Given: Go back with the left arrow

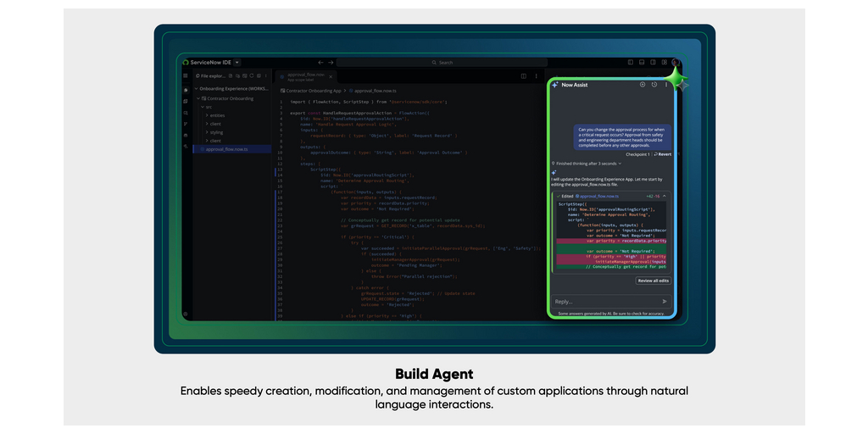Looking at the screenshot, I should point(320,63).
